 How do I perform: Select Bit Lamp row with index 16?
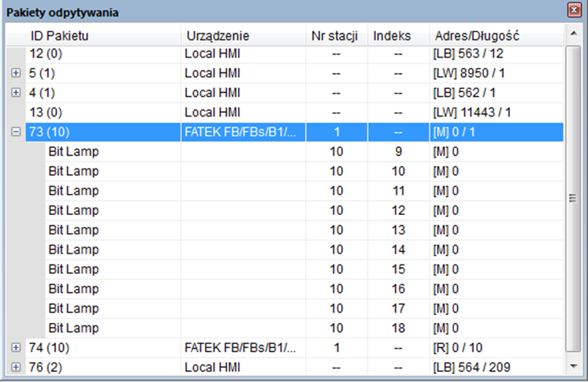coord(304,288)
